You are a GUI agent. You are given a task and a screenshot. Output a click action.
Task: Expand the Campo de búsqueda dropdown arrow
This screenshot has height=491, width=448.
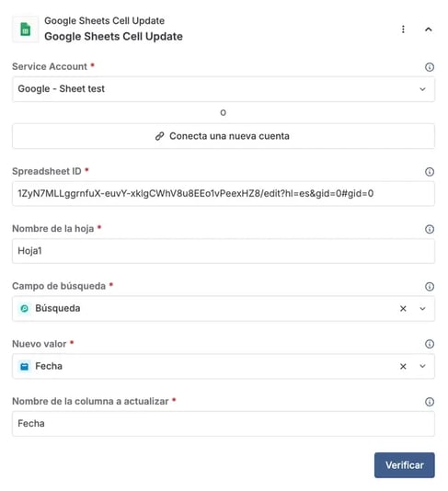pyautogui.click(x=422, y=309)
